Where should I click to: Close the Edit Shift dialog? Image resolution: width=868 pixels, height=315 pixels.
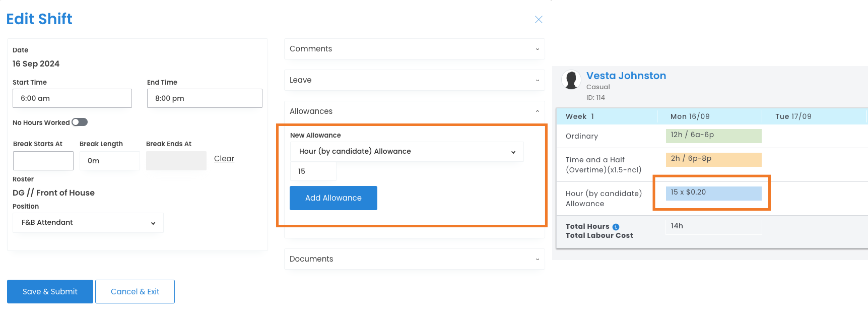tap(539, 20)
